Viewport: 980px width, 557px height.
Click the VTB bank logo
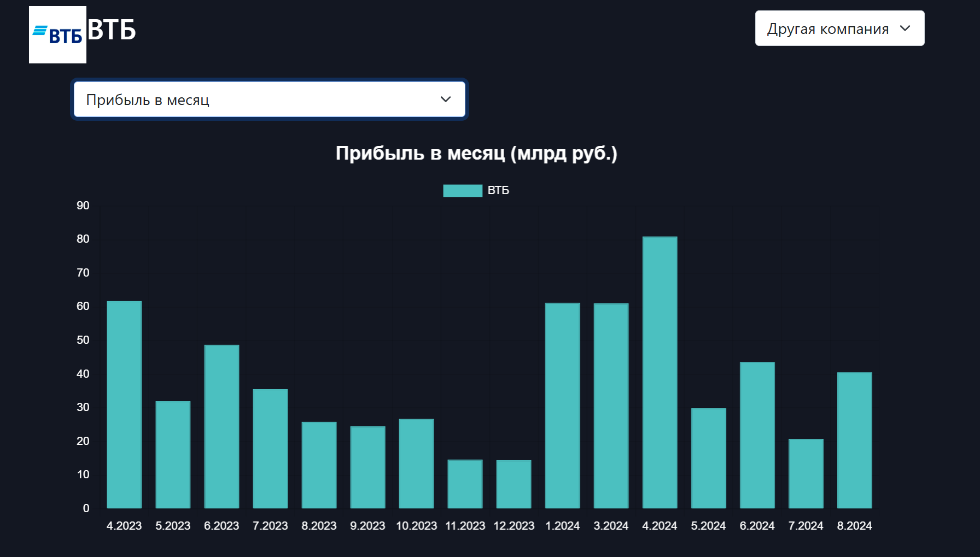(x=57, y=34)
